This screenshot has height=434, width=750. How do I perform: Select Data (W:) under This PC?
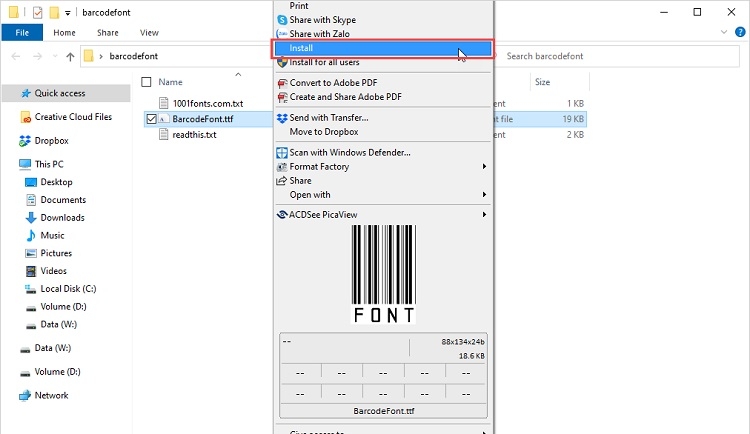pos(58,324)
